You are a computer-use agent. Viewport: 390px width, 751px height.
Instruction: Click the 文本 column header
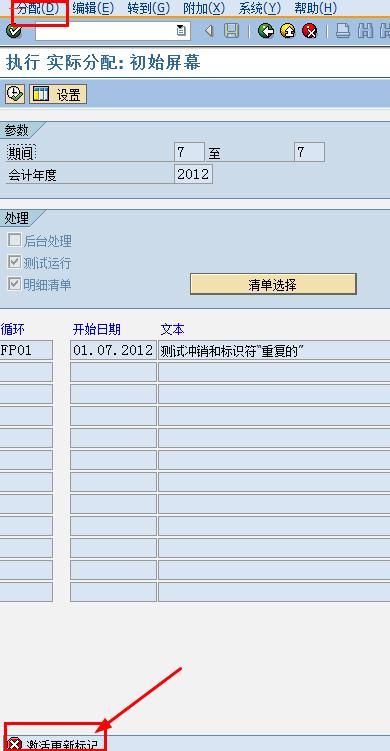[172, 329]
